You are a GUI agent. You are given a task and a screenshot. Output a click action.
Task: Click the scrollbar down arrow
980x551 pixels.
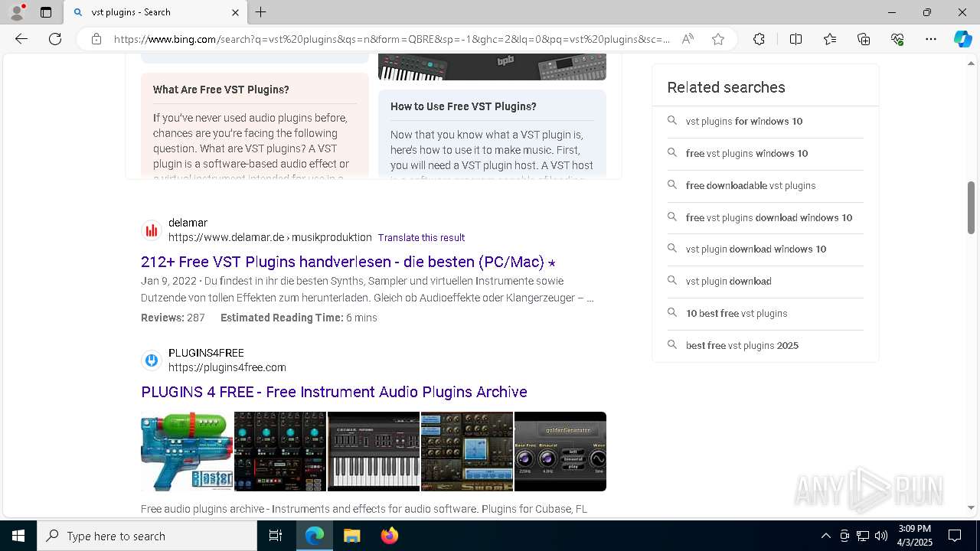pos(971,507)
